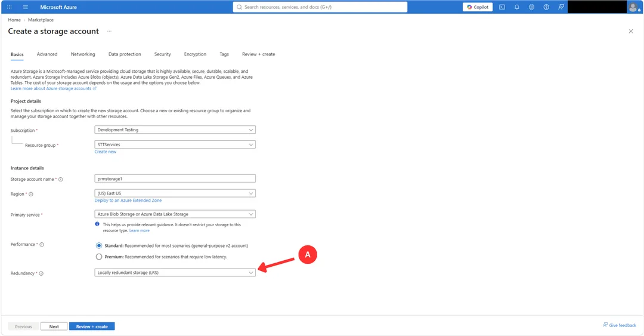Image resolution: width=644 pixels, height=336 pixels.
Task: Click the feedback icon in header
Action: (561, 7)
